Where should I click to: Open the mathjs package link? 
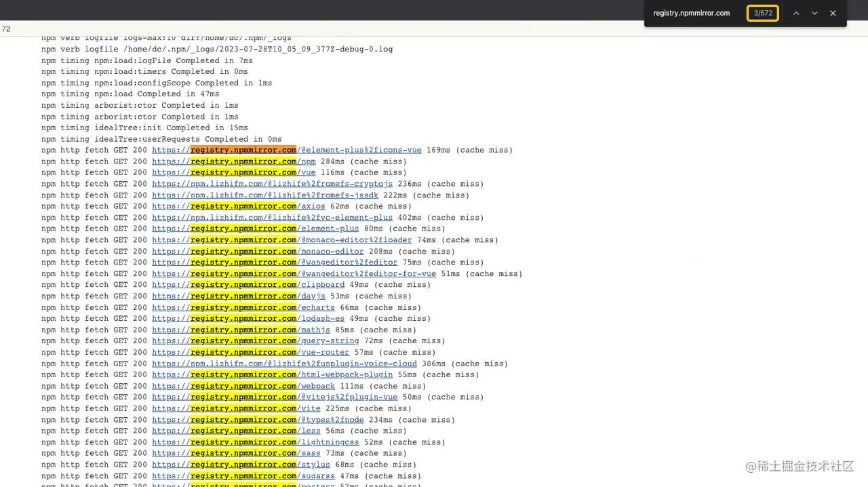241,330
